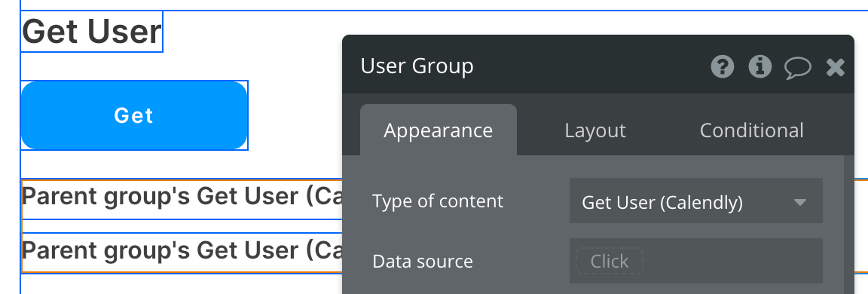Click the User Group panel title

(x=417, y=66)
